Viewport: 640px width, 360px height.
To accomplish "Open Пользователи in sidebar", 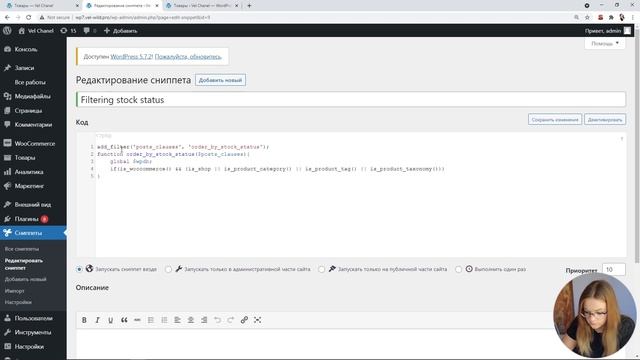I will [33, 318].
